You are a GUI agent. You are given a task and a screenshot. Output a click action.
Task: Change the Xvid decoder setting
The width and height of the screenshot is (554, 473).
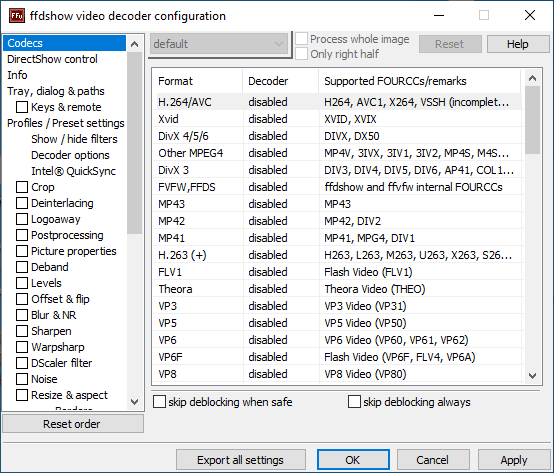tap(268, 119)
